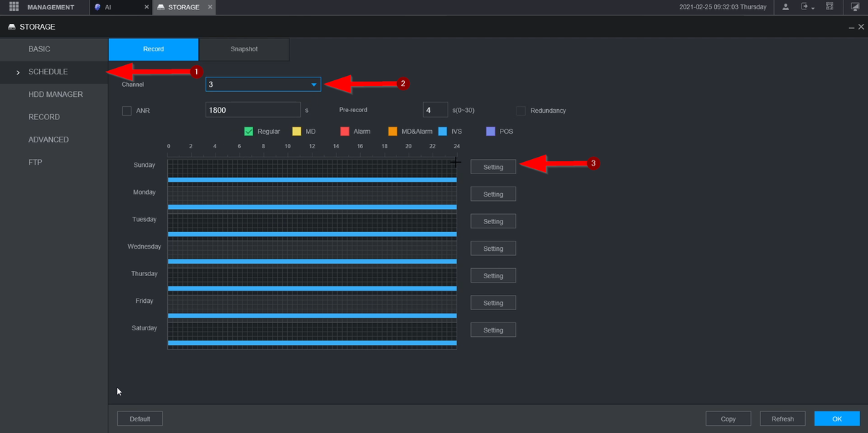Toggle the Regular record type checkbox

pos(249,132)
